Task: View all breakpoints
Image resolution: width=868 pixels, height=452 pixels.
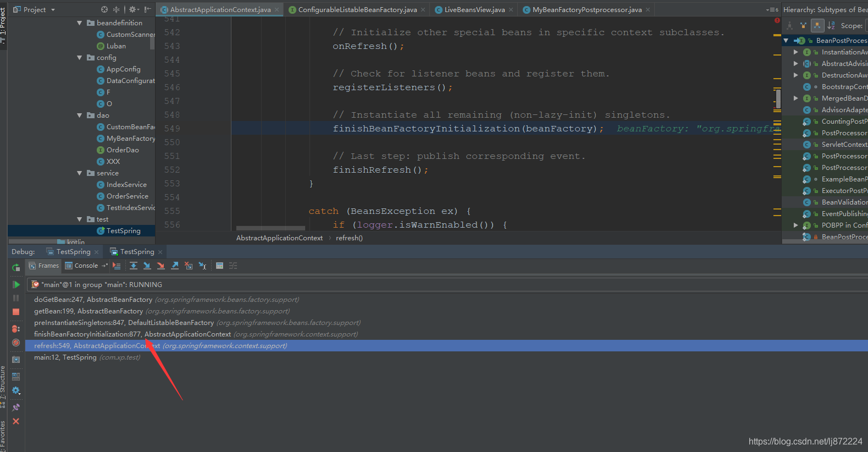Action: (x=16, y=329)
